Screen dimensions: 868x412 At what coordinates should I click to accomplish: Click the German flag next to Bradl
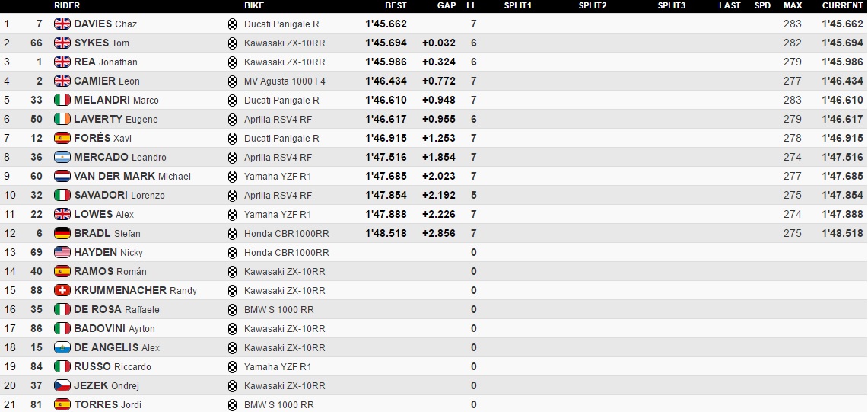62,233
